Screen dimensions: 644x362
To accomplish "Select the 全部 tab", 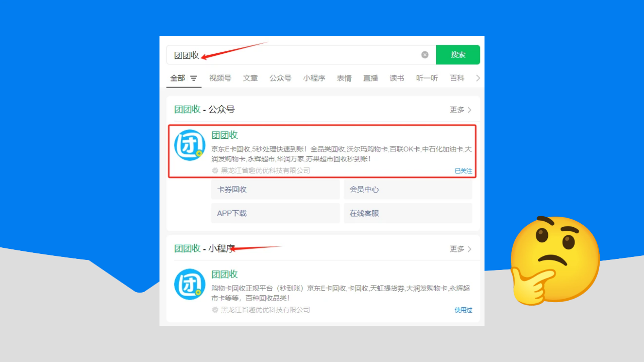I will click(x=178, y=78).
